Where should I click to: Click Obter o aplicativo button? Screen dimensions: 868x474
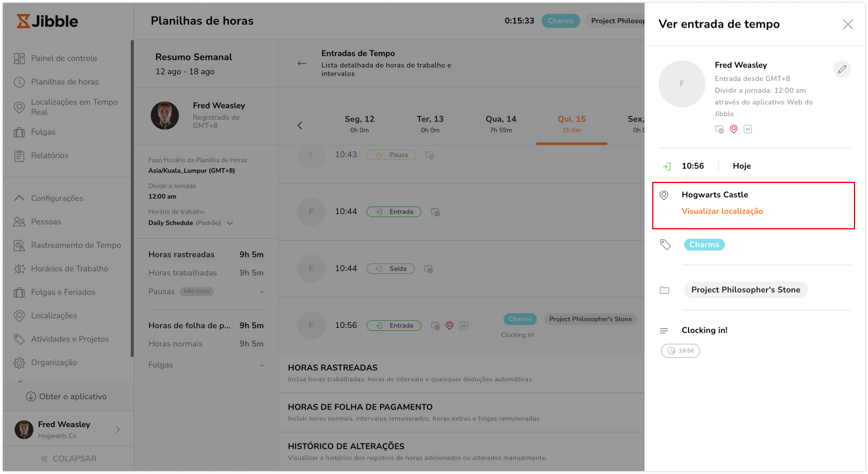click(66, 397)
